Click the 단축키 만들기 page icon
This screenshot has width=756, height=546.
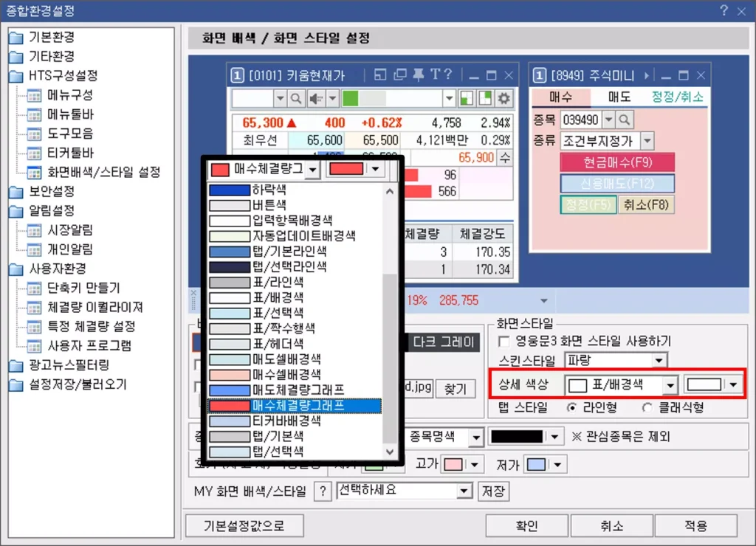click(34, 288)
